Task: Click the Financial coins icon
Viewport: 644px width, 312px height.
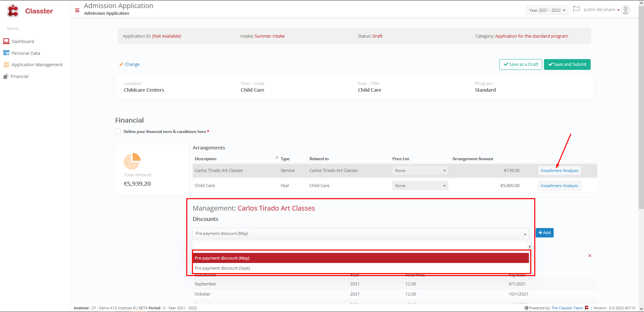Action: click(5, 77)
